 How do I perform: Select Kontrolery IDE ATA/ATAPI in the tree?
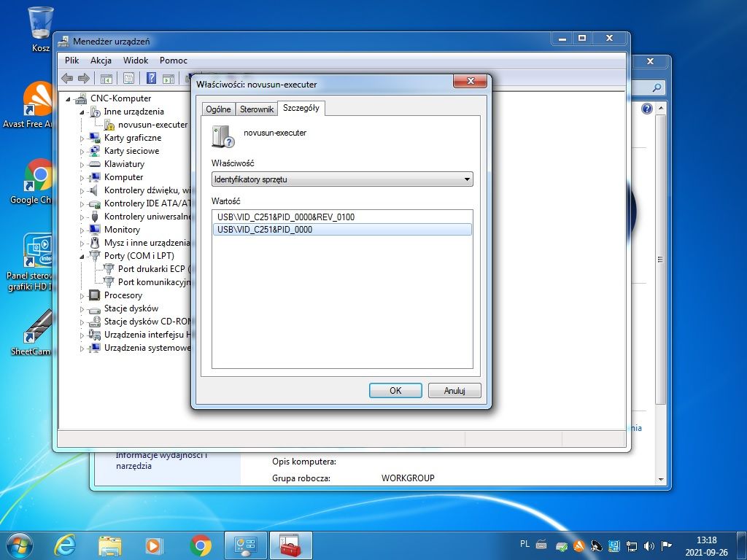pyautogui.click(x=147, y=203)
